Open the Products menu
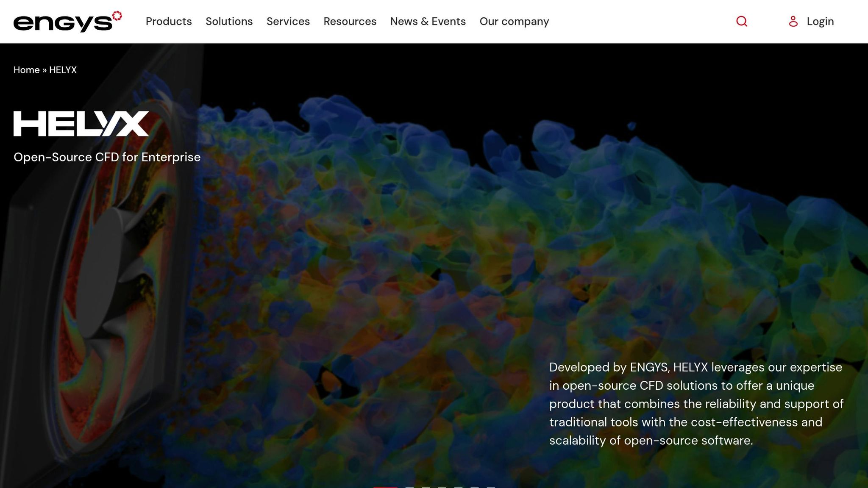This screenshot has width=868, height=488. [169, 21]
